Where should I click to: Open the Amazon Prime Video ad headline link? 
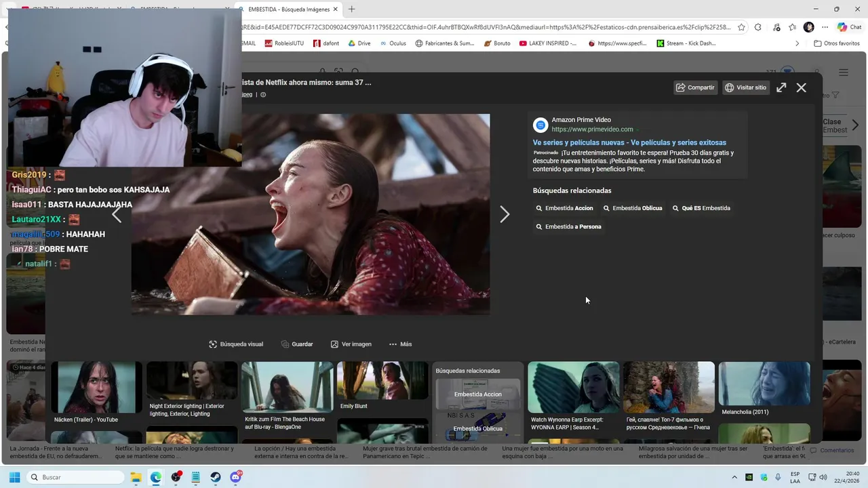[629, 143]
